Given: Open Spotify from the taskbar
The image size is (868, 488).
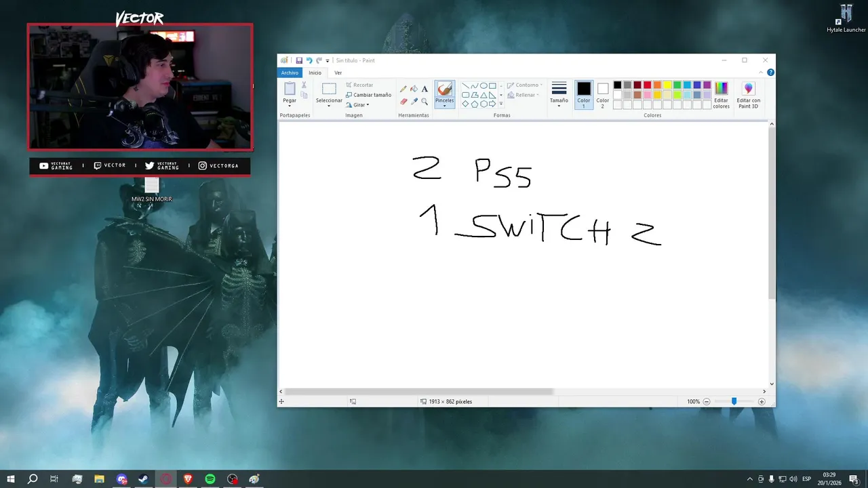Looking at the screenshot, I should point(210,479).
